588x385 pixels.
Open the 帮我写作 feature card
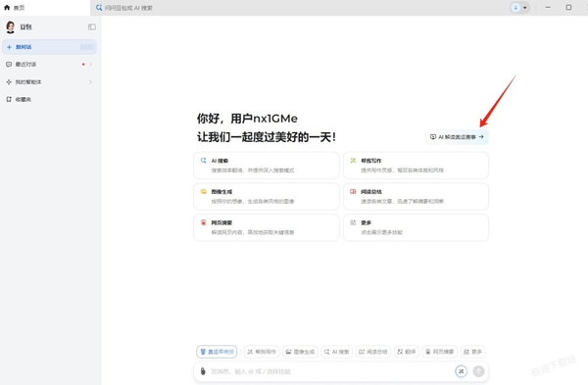pyautogui.click(x=416, y=166)
